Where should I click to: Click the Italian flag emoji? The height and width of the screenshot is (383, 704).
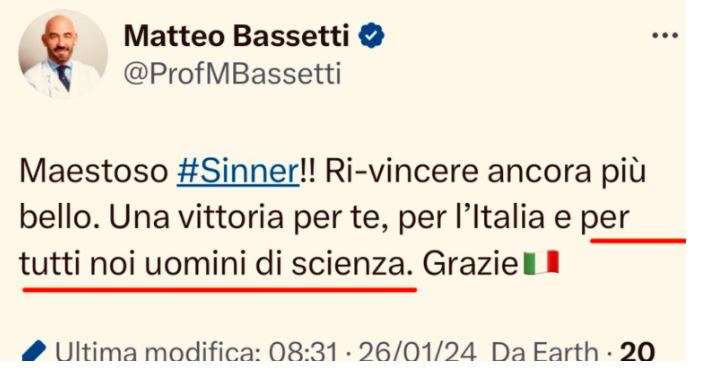coord(541,263)
